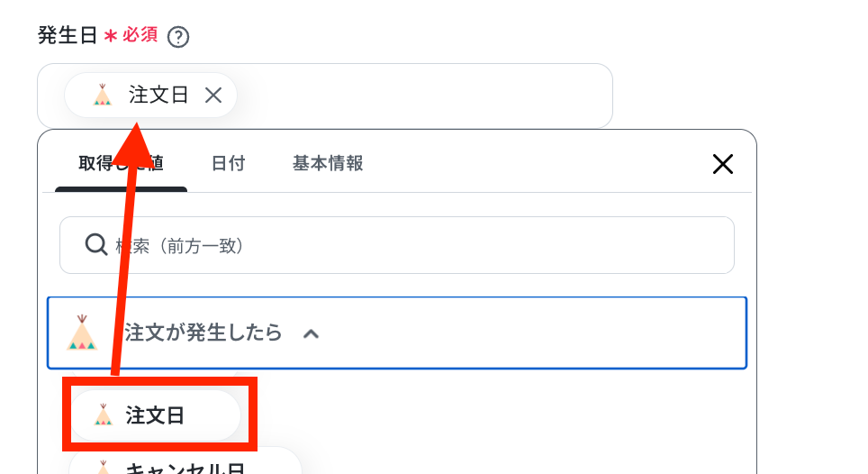Choose the 注文日 value from the list
The image size is (868, 474).
pyautogui.click(x=156, y=415)
